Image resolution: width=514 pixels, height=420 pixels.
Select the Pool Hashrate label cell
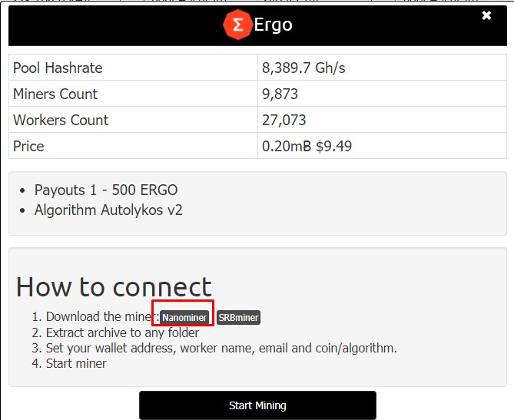tap(133, 68)
